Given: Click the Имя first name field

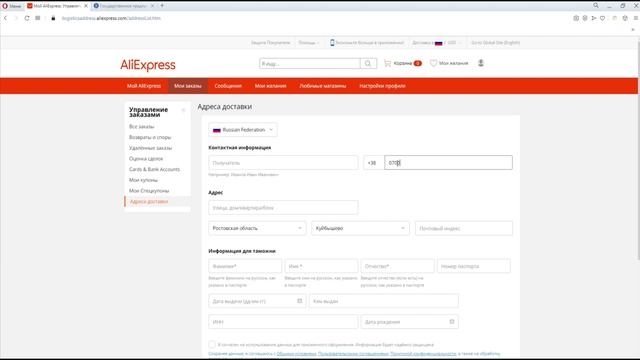Looking at the screenshot, I should pyautogui.click(x=321, y=266).
